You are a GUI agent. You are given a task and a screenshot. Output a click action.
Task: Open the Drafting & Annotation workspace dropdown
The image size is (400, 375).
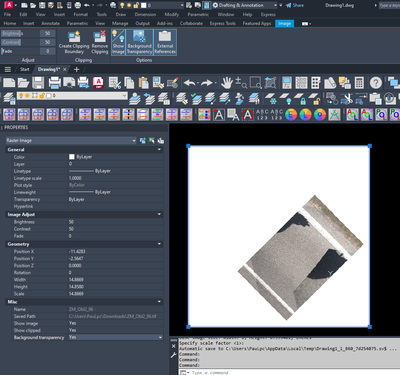point(276,5)
